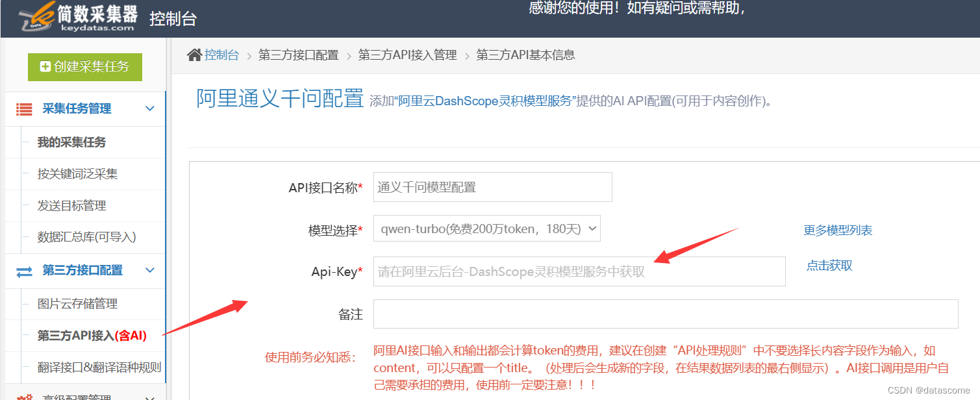Screen dimensions: 980x400
Task: Open the 模型选择 qwen-turbo dropdown
Action: pos(487,229)
